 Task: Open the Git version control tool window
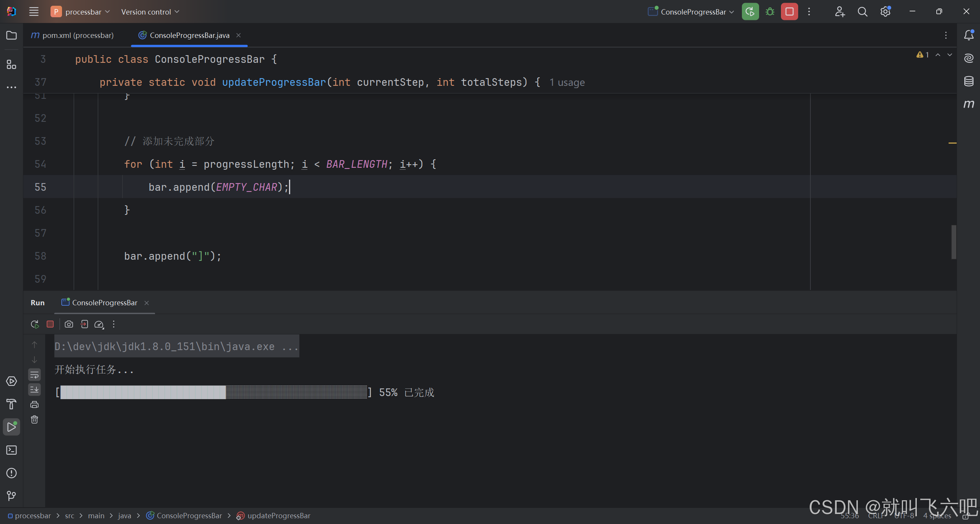coord(11,496)
